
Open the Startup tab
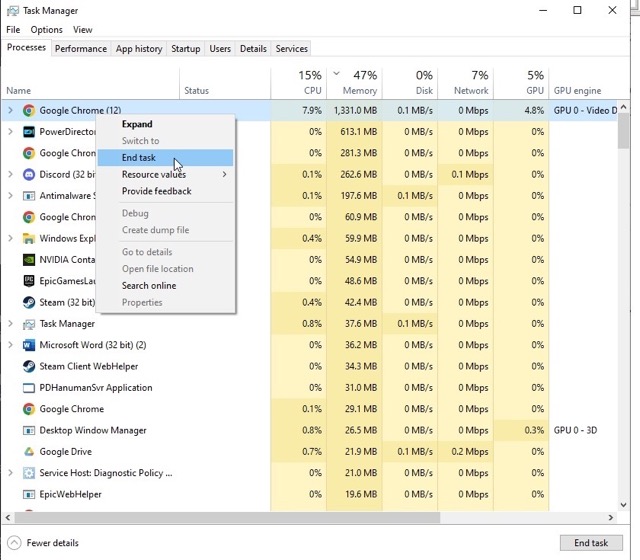click(x=186, y=49)
